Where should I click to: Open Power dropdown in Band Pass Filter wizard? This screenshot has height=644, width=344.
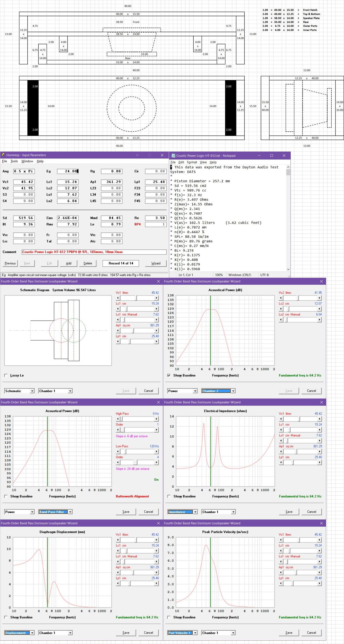pyautogui.click(x=32, y=512)
